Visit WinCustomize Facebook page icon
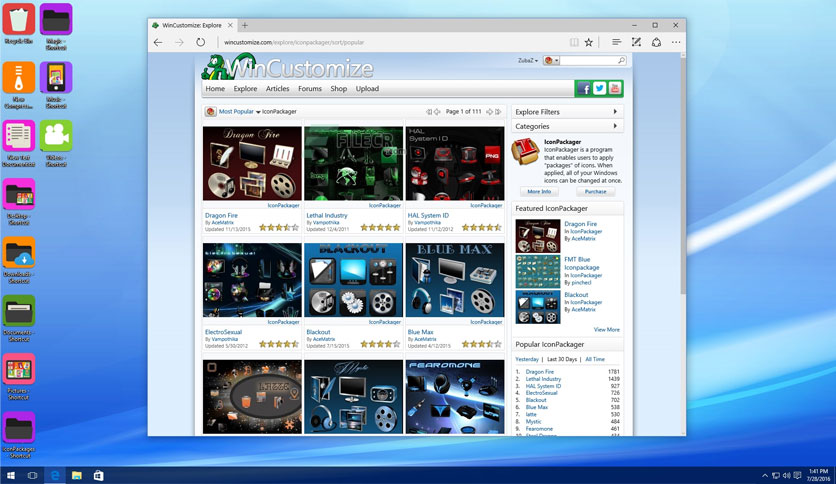Screen dimensions: 836x484 click(x=584, y=88)
